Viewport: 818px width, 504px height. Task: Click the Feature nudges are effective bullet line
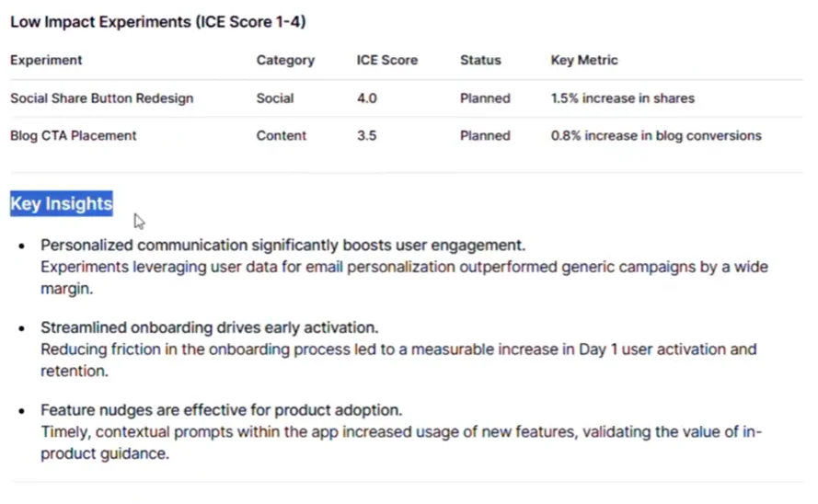tap(221, 410)
